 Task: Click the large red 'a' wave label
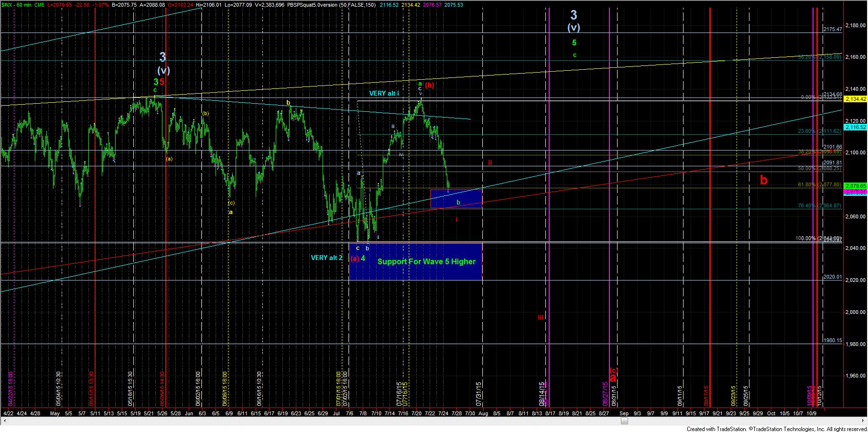(x=613, y=377)
